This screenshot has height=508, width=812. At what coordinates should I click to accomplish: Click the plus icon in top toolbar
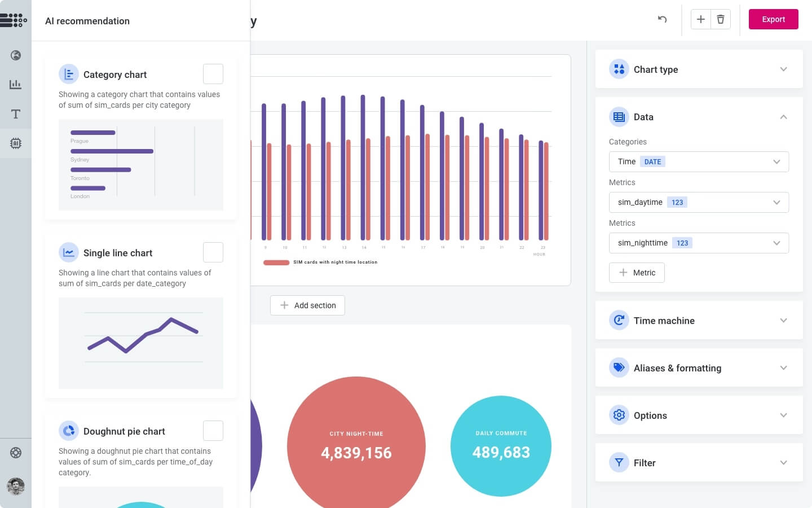(700, 19)
